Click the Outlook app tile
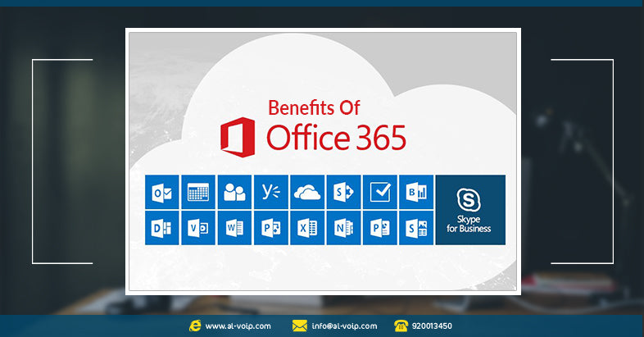The image size is (644, 337). point(161,192)
